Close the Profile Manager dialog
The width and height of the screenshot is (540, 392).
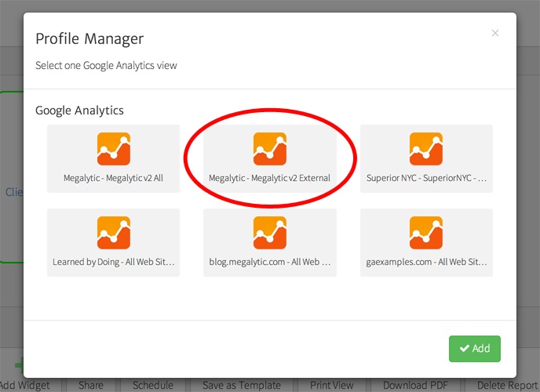pyautogui.click(x=495, y=33)
